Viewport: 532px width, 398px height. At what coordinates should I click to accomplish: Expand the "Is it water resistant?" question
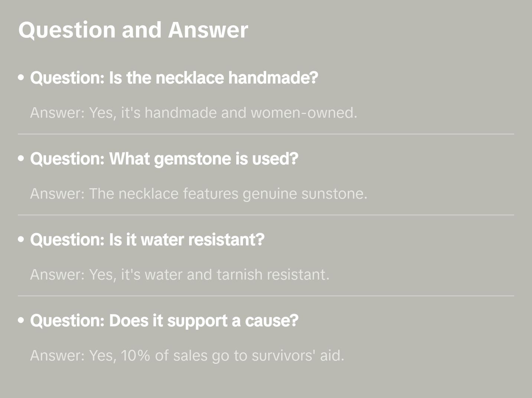pos(147,239)
